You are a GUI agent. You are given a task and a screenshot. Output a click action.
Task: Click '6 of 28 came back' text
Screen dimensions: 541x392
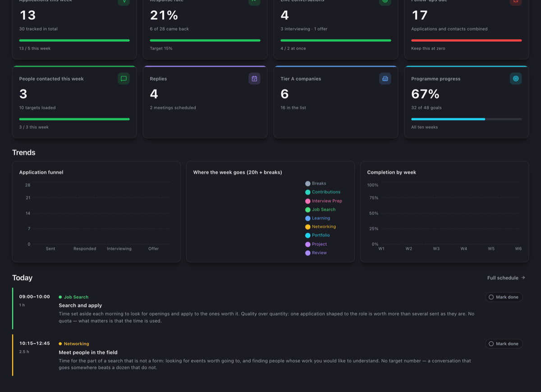pyautogui.click(x=169, y=29)
